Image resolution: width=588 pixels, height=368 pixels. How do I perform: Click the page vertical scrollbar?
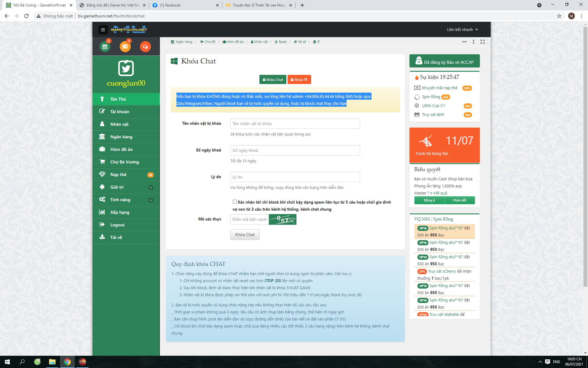(585, 153)
